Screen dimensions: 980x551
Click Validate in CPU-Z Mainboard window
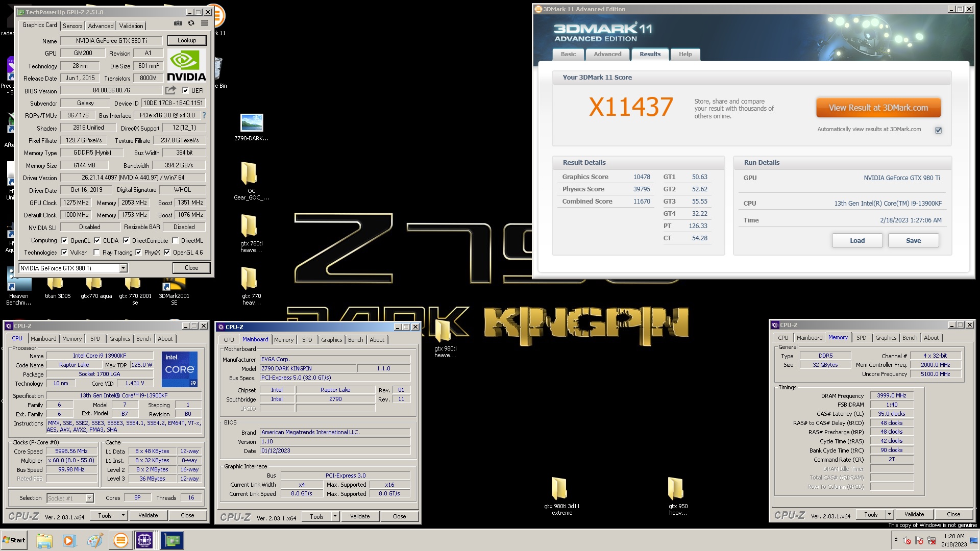(360, 516)
